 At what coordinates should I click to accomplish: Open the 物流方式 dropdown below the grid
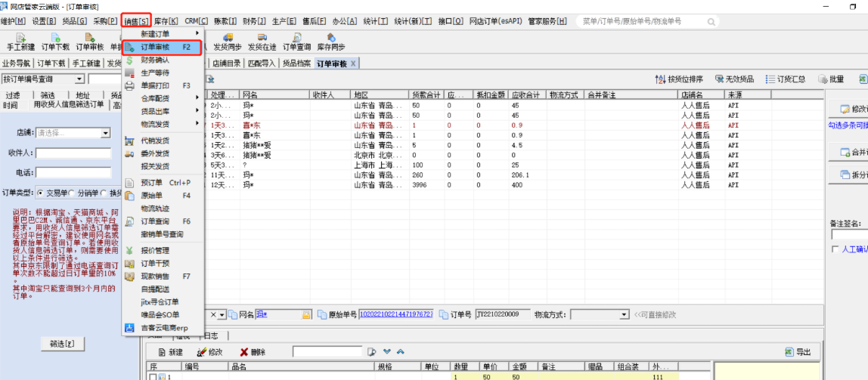(x=624, y=314)
